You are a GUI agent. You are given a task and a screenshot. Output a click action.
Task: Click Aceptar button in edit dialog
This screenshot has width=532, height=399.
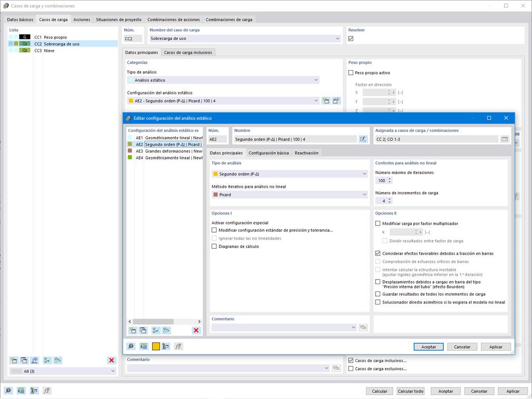click(429, 347)
